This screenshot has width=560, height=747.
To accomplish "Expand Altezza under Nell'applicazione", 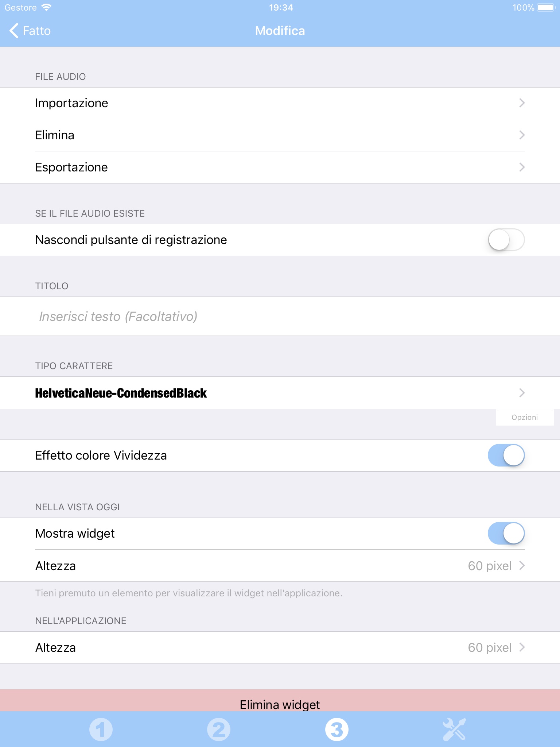I will pos(280,647).
